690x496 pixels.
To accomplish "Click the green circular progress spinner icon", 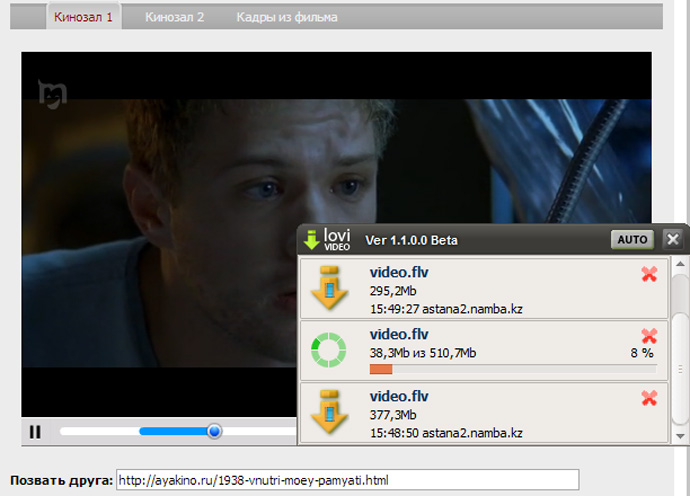I will click(x=329, y=350).
